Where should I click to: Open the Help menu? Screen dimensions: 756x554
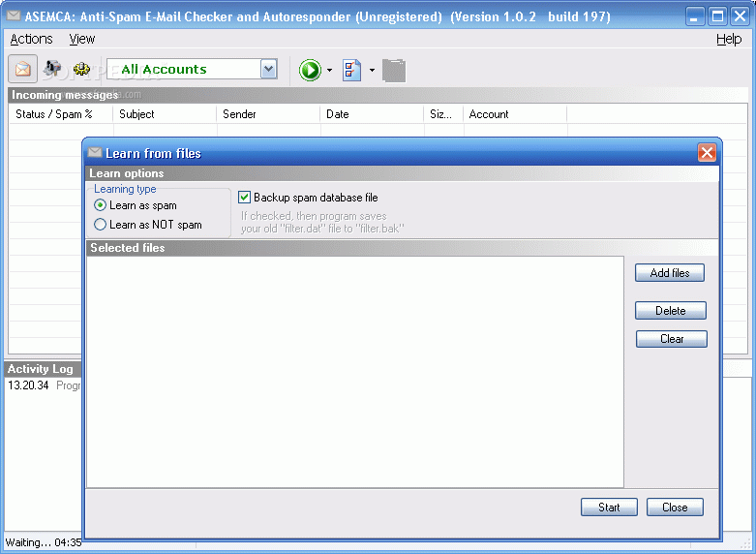pyautogui.click(x=729, y=39)
